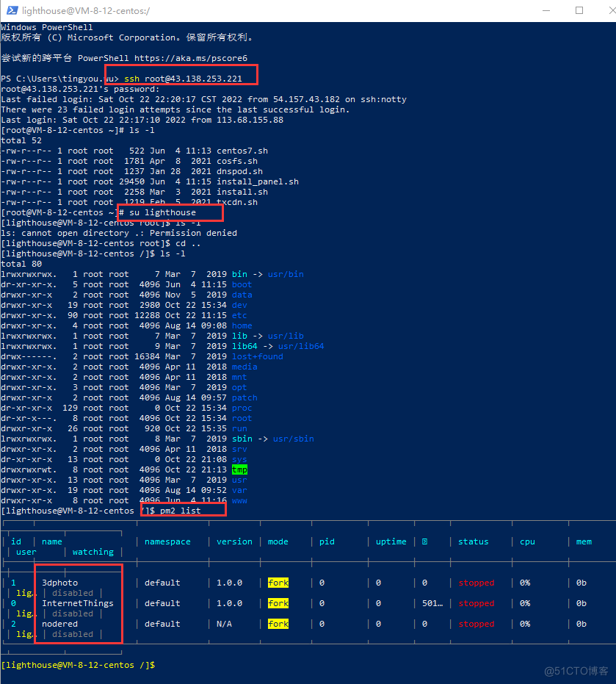616x684 pixels.
Task: Select the install.sh file name
Action: [242, 192]
